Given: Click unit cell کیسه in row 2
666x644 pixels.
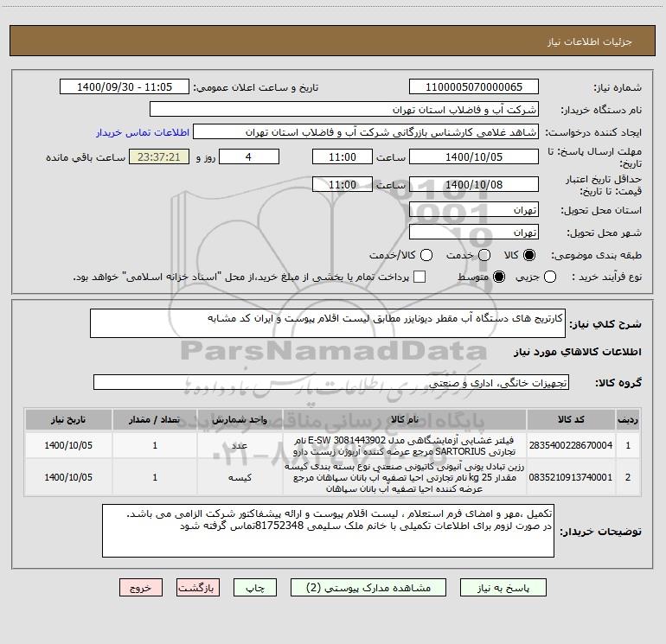Looking at the screenshot, I should click(x=240, y=477).
